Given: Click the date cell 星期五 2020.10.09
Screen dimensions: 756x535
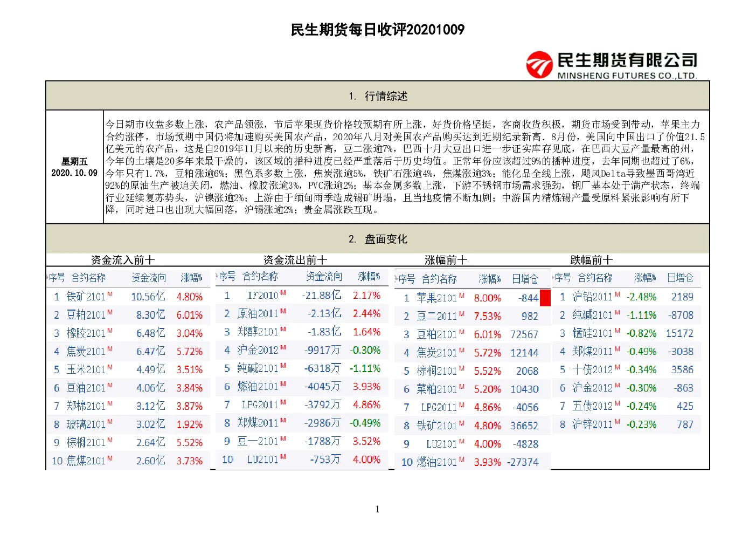Looking at the screenshot, I should [x=74, y=167].
